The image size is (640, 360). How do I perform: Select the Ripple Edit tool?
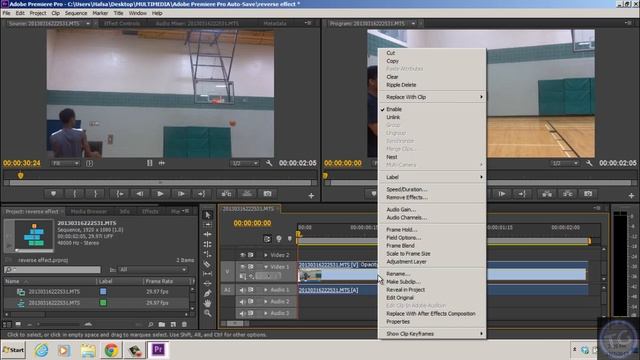point(208,234)
